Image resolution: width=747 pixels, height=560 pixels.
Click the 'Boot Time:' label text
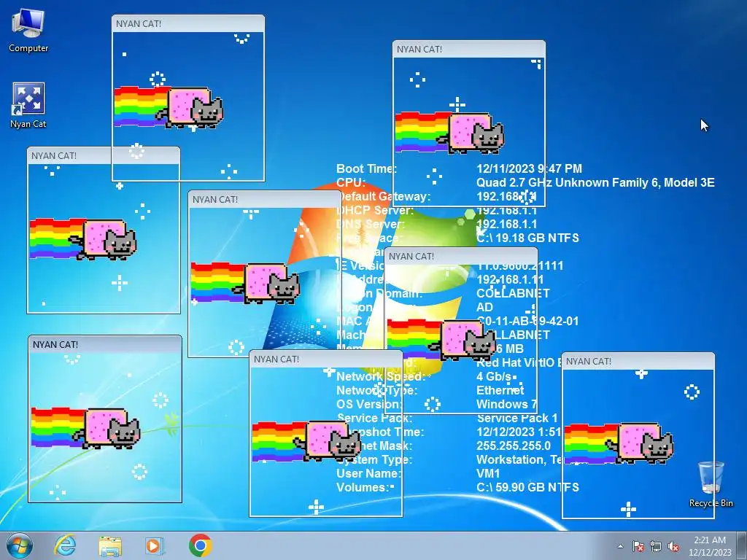point(366,168)
